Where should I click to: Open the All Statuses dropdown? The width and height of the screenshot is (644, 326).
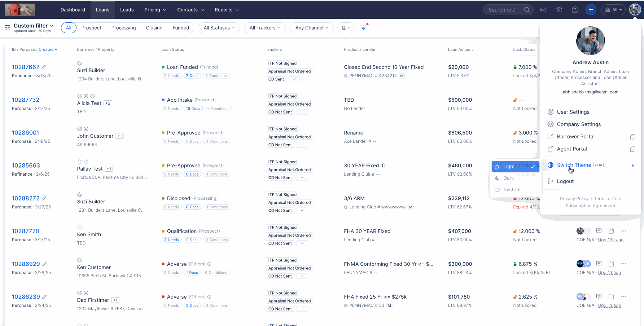219,28
